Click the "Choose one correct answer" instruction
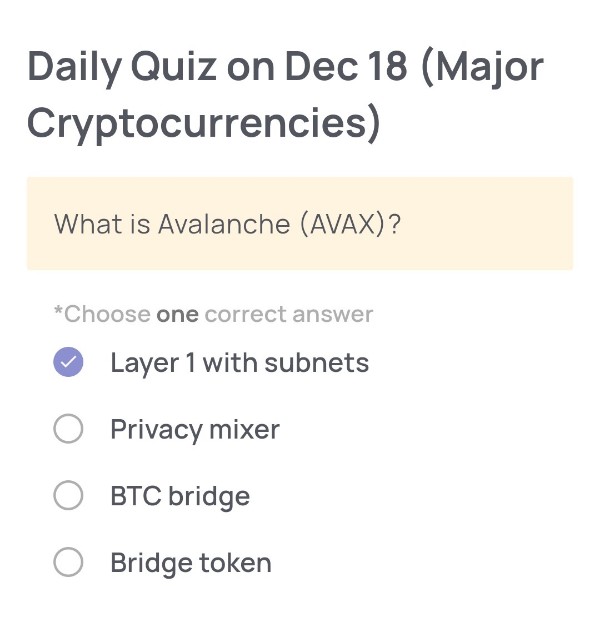 tap(213, 314)
